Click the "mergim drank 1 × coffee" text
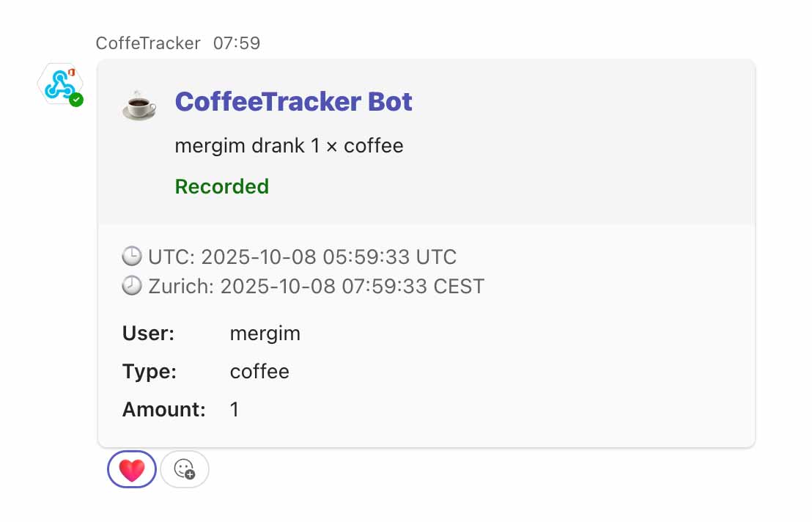 point(289,145)
